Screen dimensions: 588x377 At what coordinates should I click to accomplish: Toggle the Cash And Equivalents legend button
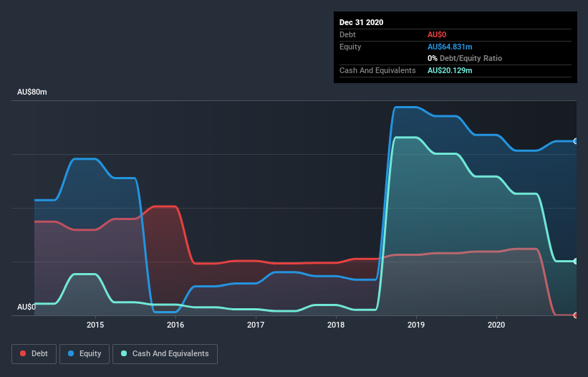tap(165, 354)
